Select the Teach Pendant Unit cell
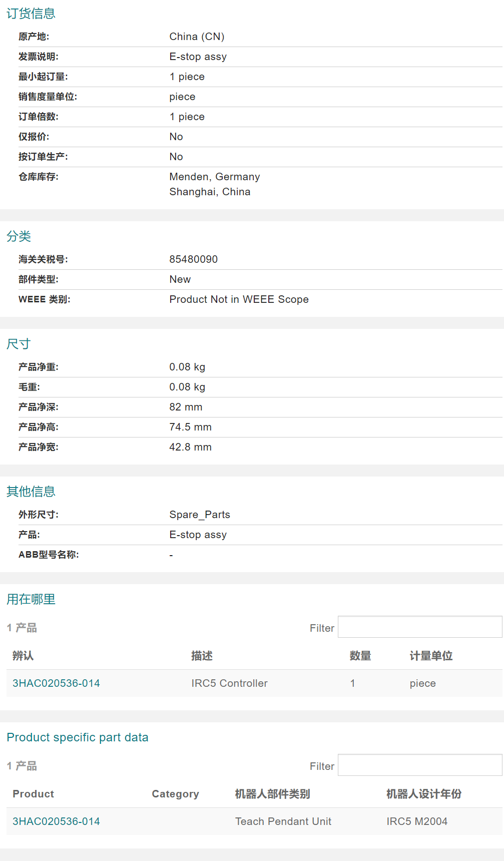Screen dimensions: 504x861 pyautogui.click(x=283, y=821)
